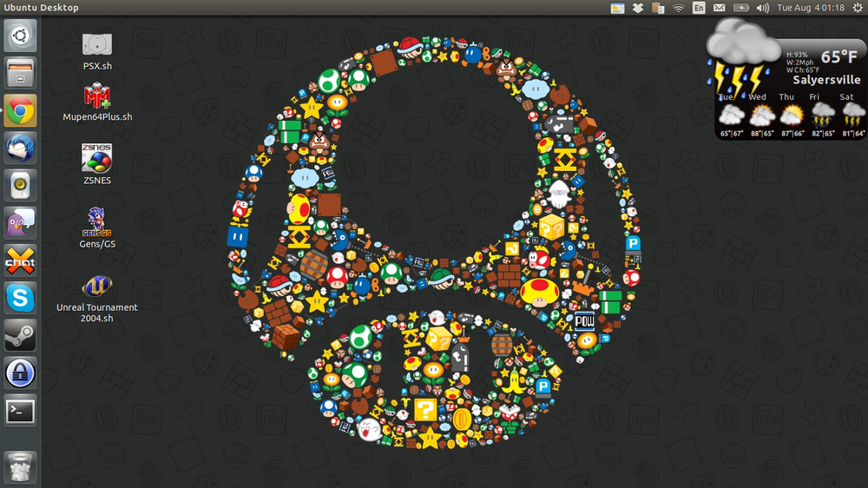Click the Wed forecast in the weather widget

762,115
